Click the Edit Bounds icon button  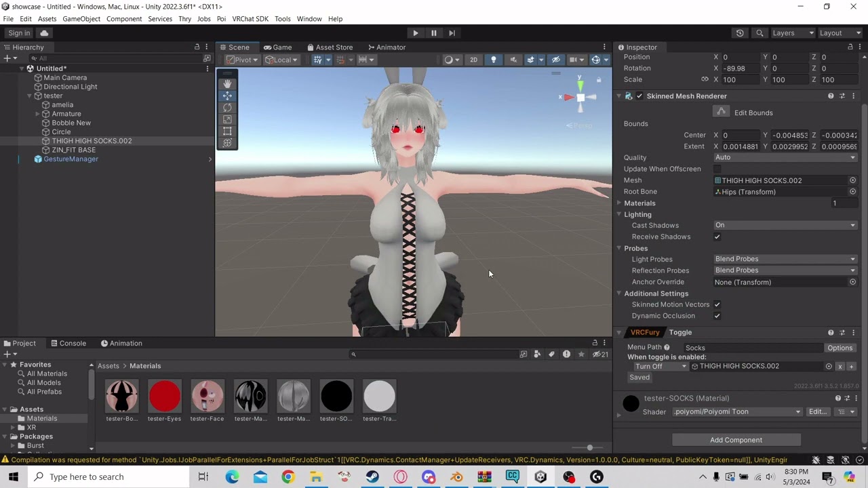coord(721,112)
